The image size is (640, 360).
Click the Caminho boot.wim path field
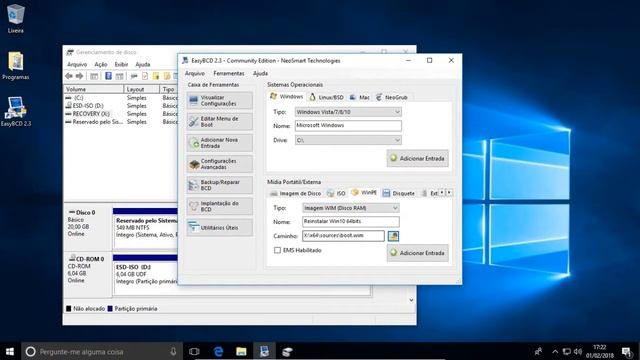(x=343, y=236)
